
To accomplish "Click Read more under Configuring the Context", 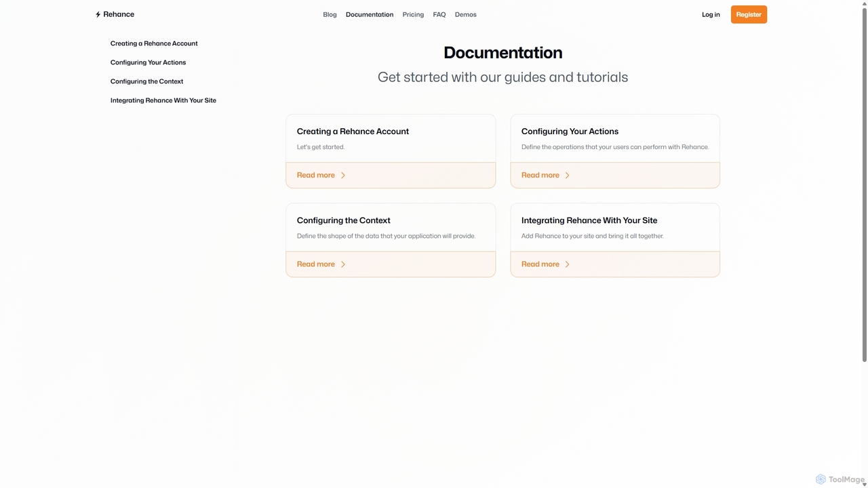I will tap(316, 264).
